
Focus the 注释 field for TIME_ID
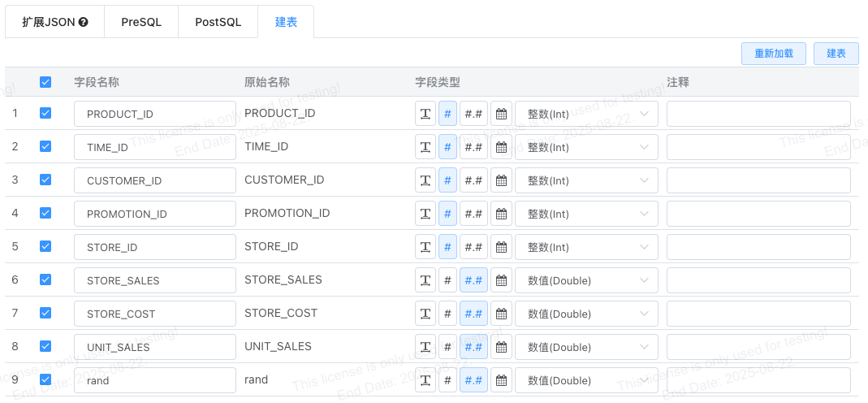[x=758, y=147]
